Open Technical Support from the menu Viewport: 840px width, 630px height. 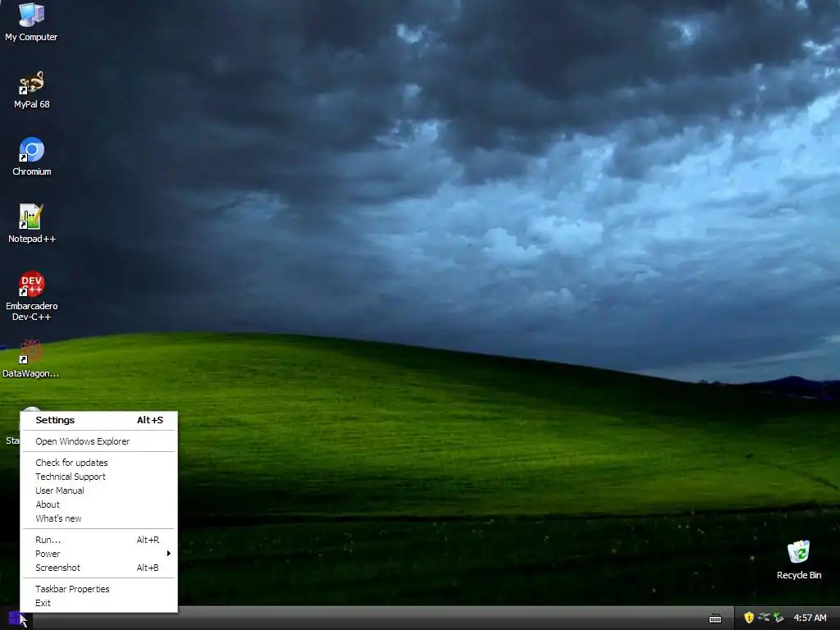click(98, 477)
